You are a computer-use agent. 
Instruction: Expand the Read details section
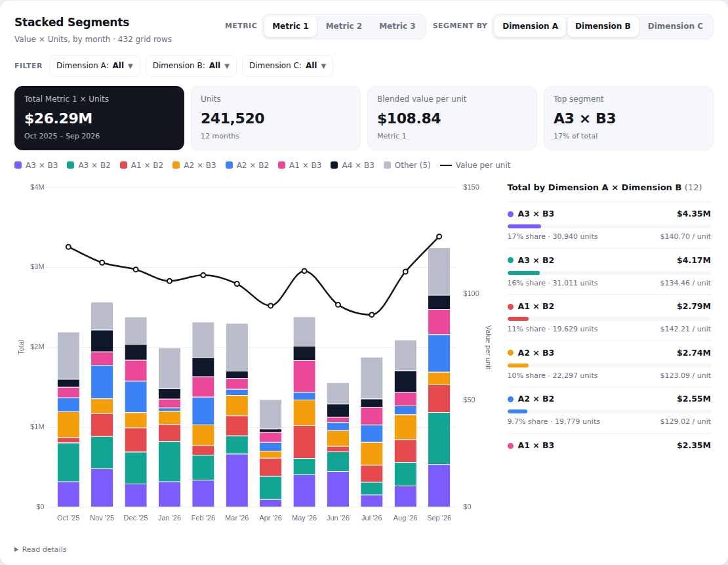click(x=41, y=549)
